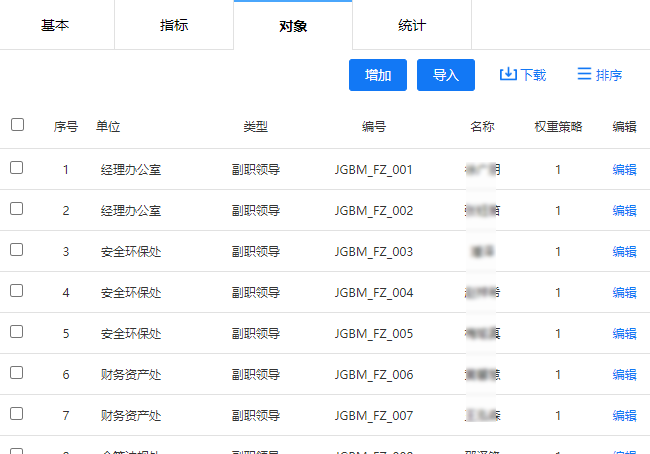650x454 pixels.
Task: Select cell JGBM_FZ_004
Action: (374, 293)
